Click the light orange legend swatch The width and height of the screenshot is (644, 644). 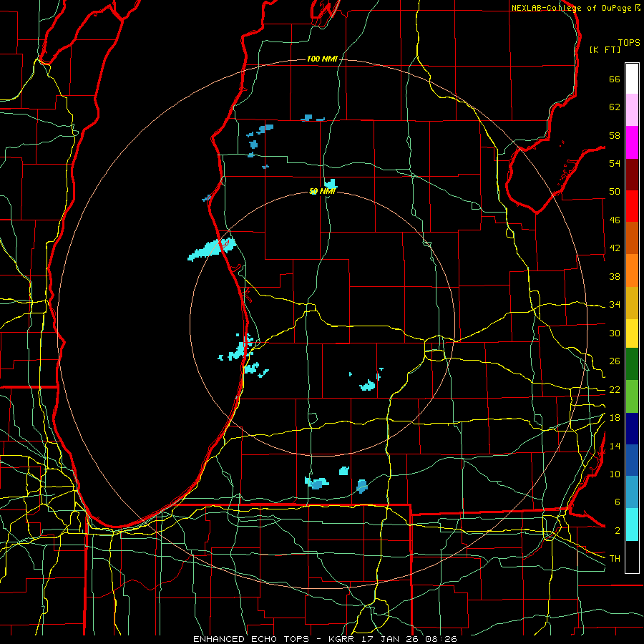point(632,270)
